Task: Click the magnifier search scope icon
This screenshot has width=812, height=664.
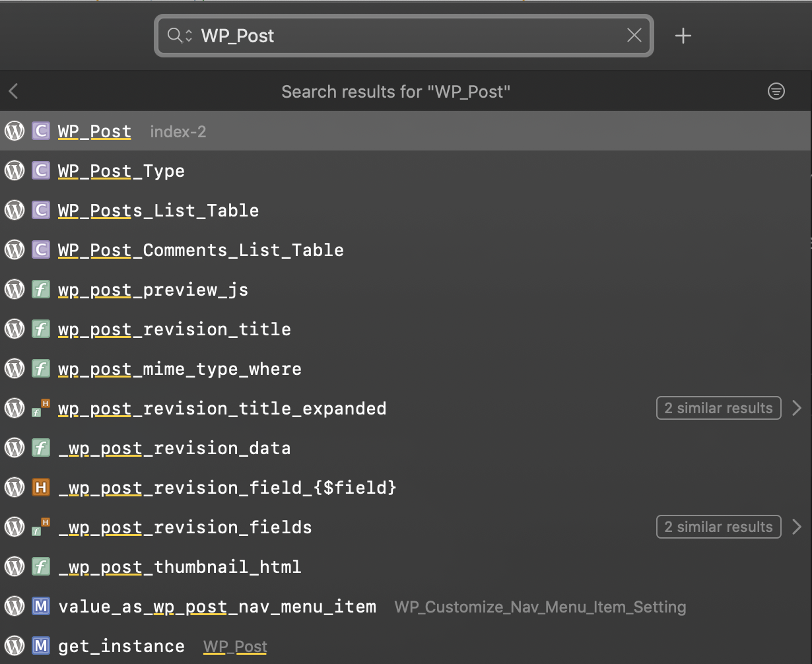Action: [x=180, y=36]
